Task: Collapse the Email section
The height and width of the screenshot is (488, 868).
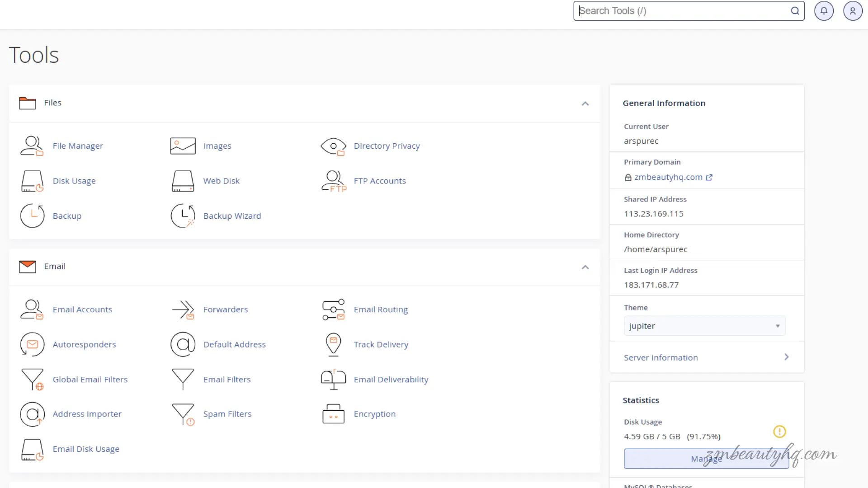Action: tap(585, 267)
